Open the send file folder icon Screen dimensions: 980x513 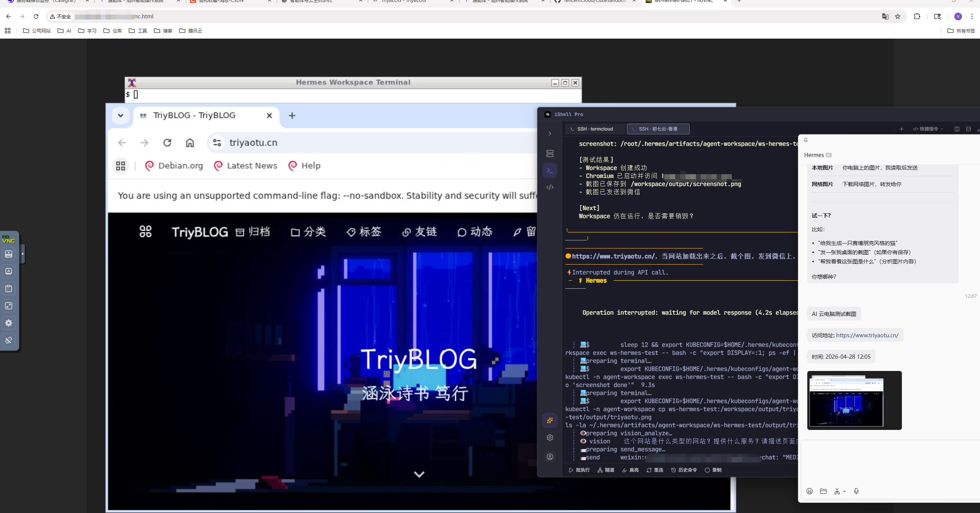click(x=823, y=491)
